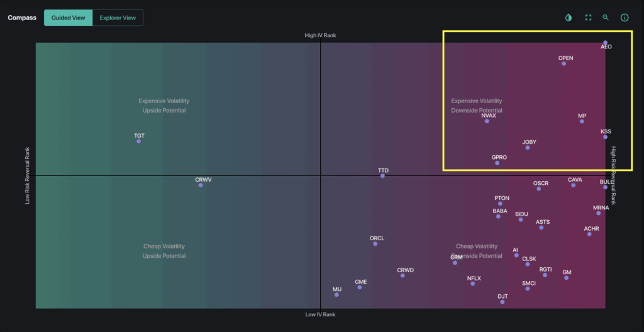Screen dimensions: 644x332
Task: Select the GM data point
Action: point(566,278)
